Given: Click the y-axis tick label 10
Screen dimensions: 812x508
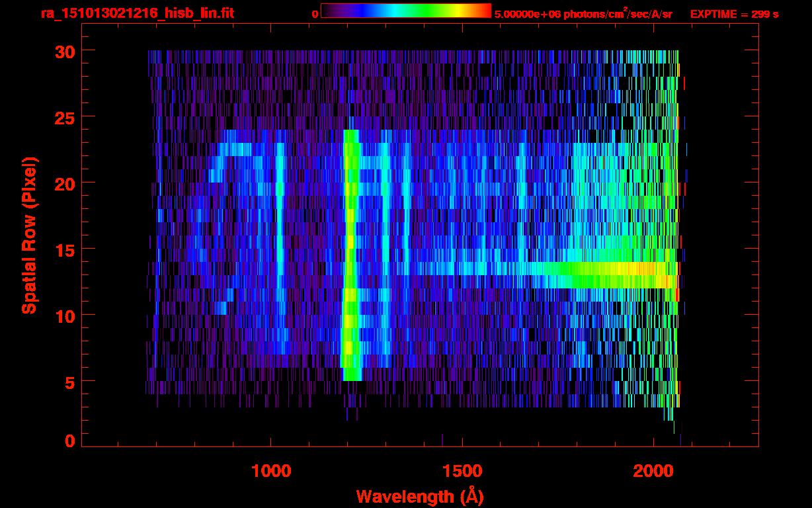Looking at the screenshot, I should coord(64,316).
